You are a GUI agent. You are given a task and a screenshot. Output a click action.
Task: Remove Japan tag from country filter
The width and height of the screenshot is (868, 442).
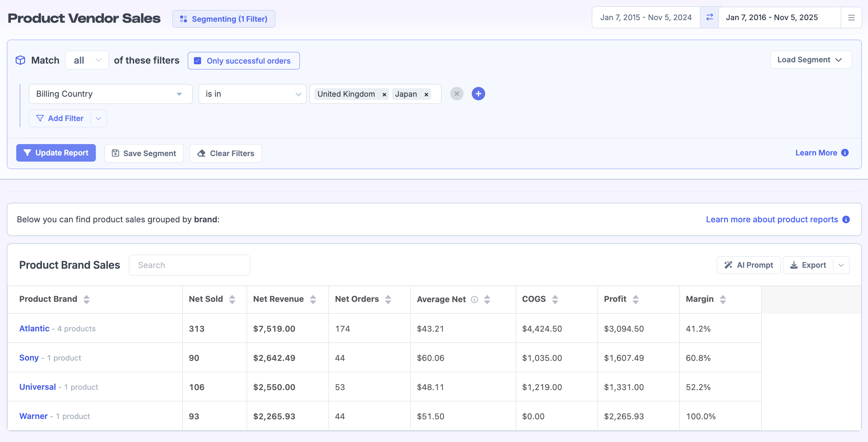point(426,94)
